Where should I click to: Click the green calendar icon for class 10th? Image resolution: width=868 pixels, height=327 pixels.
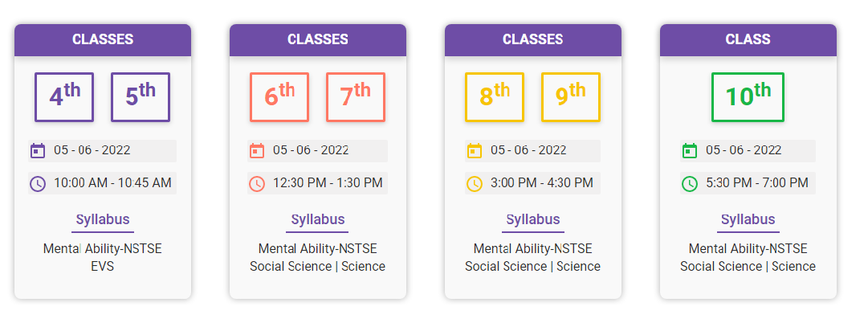(689, 151)
